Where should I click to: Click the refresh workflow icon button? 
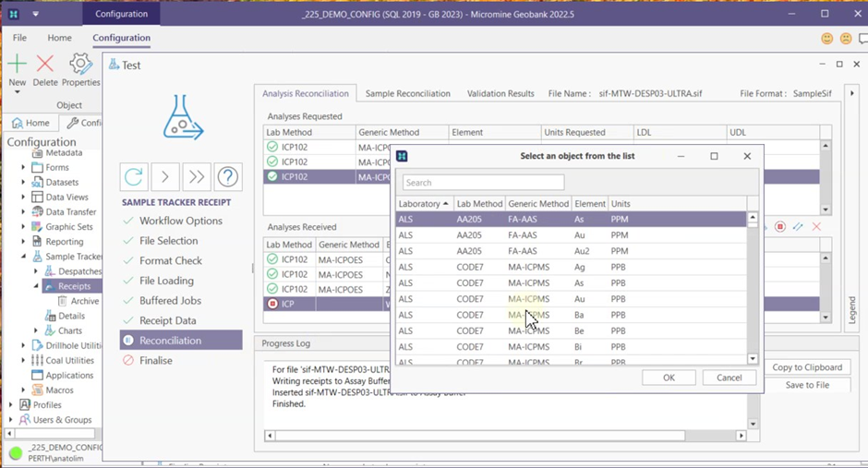(134, 176)
